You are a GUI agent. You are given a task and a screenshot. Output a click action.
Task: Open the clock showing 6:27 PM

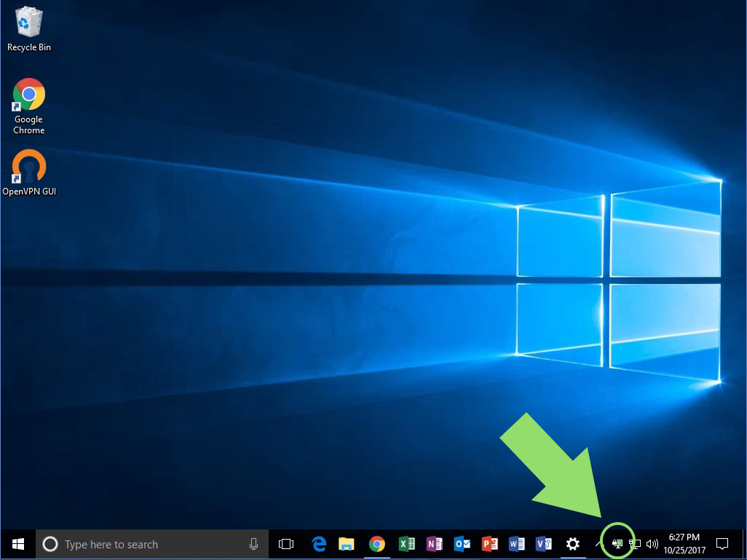(684, 544)
